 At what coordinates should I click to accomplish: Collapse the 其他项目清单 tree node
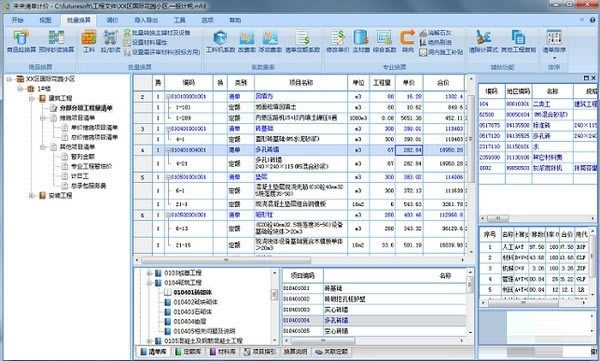43,147
